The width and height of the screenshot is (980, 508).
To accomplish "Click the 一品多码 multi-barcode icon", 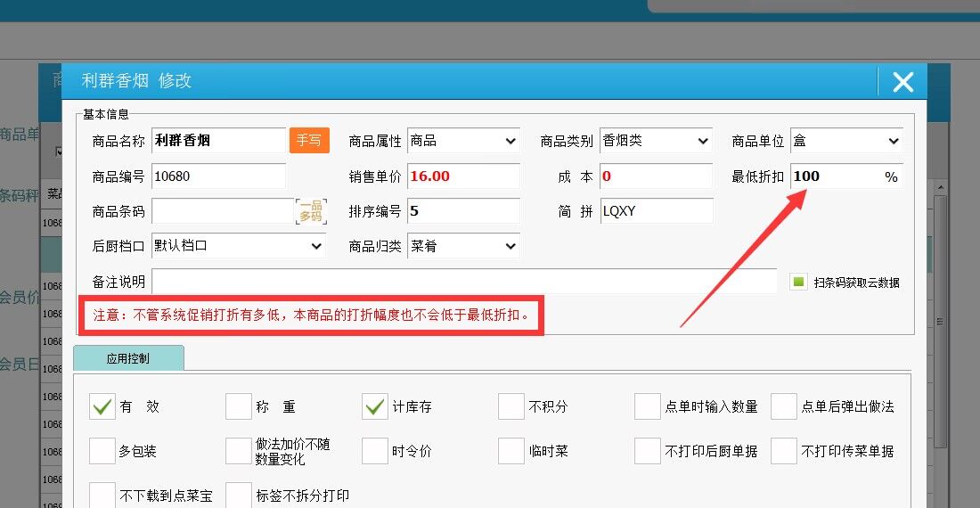I will point(310,211).
